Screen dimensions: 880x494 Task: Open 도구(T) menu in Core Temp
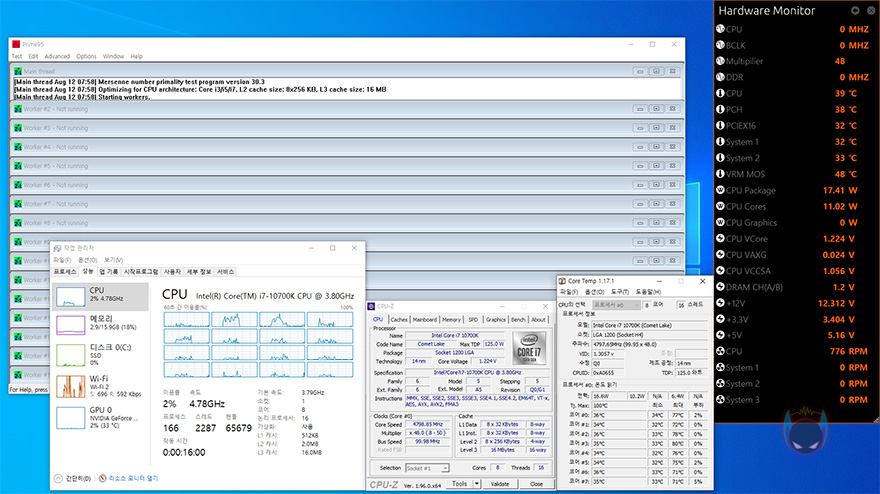coord(620,292)
